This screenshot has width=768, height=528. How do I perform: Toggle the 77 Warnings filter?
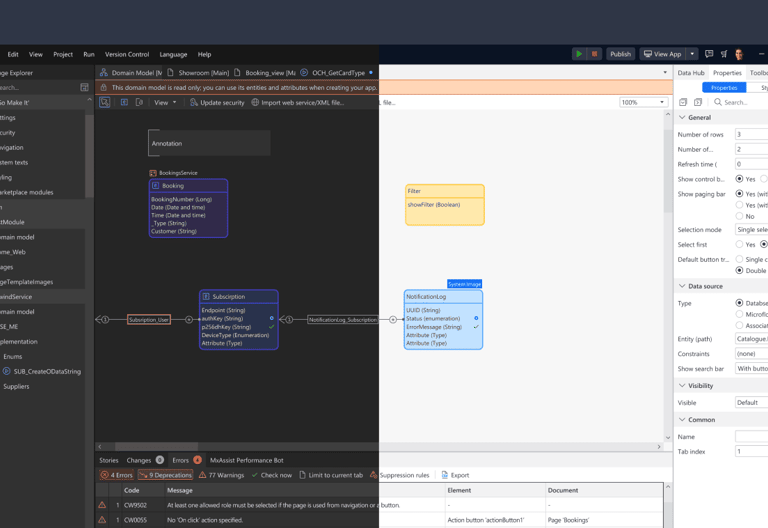(x=221, y=475)
